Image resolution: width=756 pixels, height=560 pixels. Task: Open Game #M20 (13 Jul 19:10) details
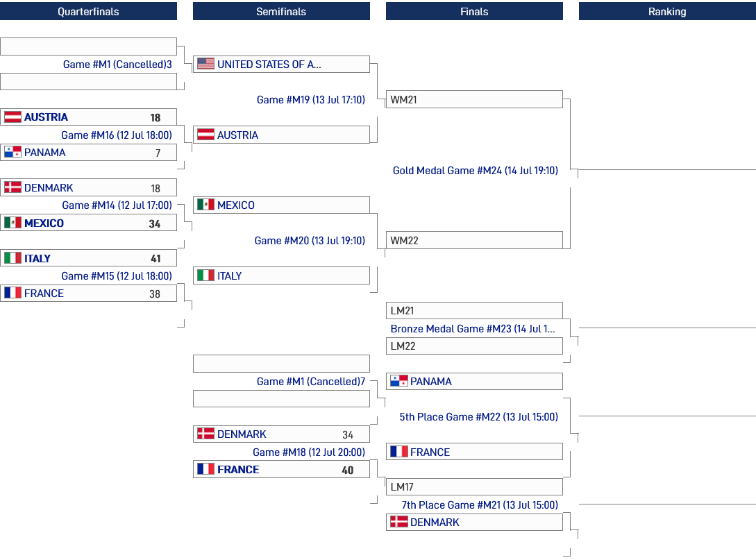tap(310, 241)
